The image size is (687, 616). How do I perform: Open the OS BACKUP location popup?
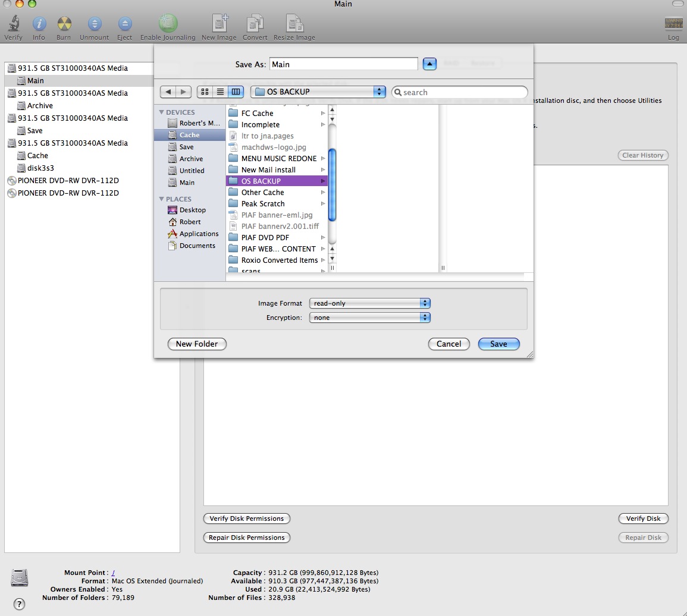point(318,92)
